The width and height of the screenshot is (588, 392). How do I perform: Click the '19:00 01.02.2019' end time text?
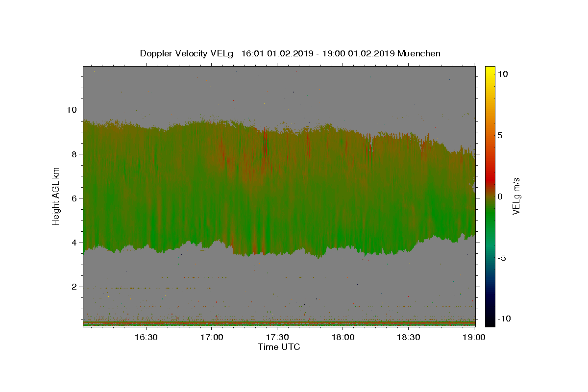click(358, 53)
